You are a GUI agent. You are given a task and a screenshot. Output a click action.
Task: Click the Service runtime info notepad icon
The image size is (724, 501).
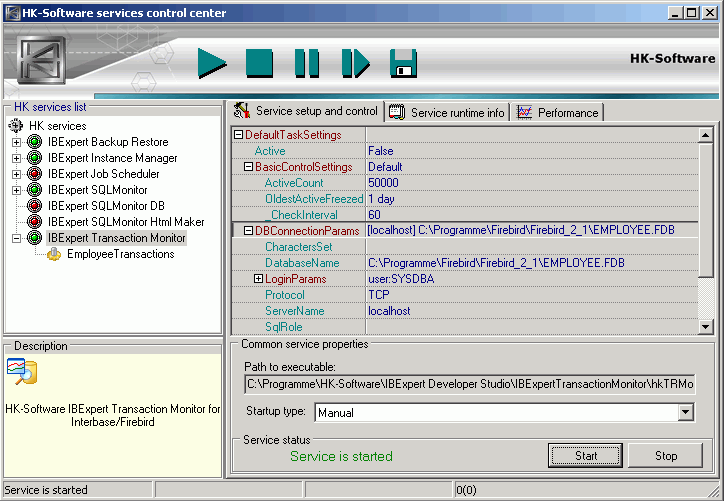pos(397,112)
